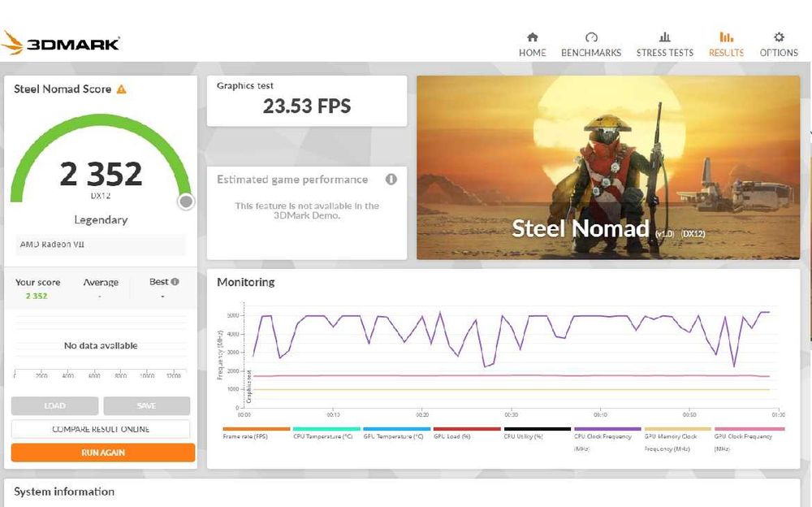Click the Stress Tests bar chart icon

coord(665,37)
